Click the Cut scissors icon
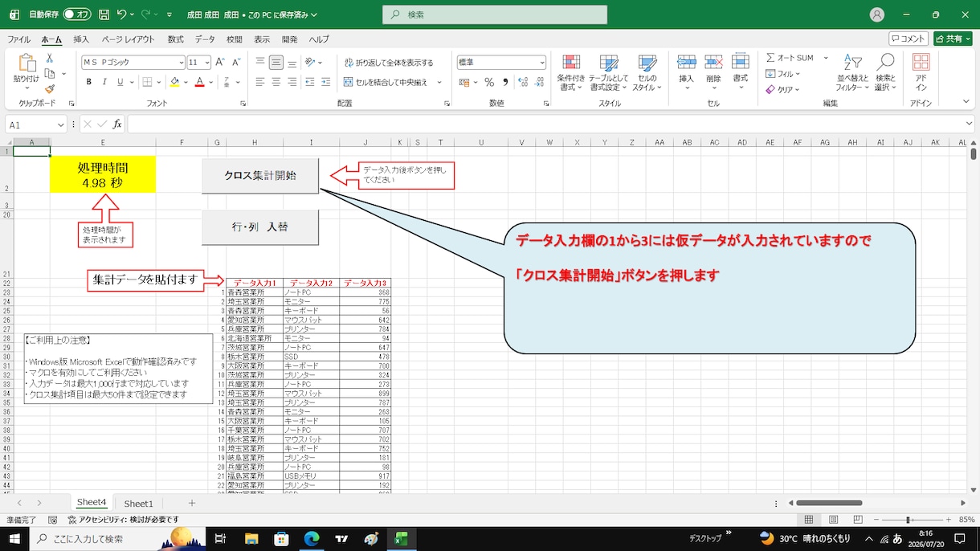This screenshot has width=980, height=551. [x=49, y=58]
